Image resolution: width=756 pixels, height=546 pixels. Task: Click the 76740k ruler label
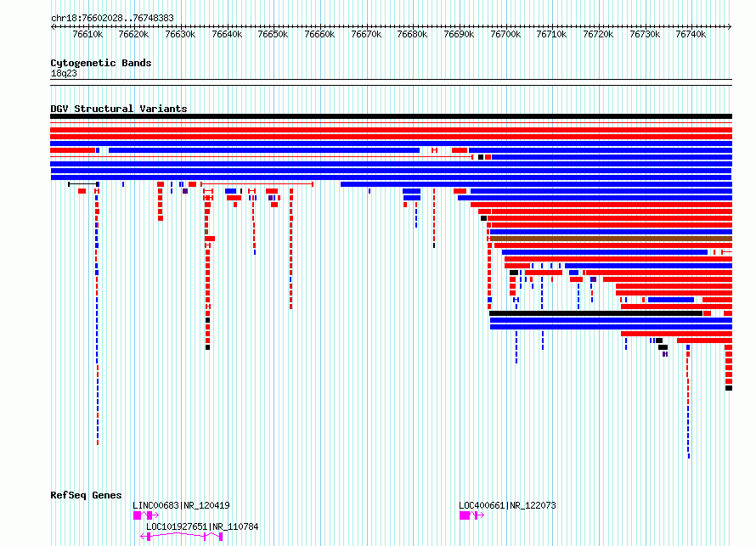691,34
